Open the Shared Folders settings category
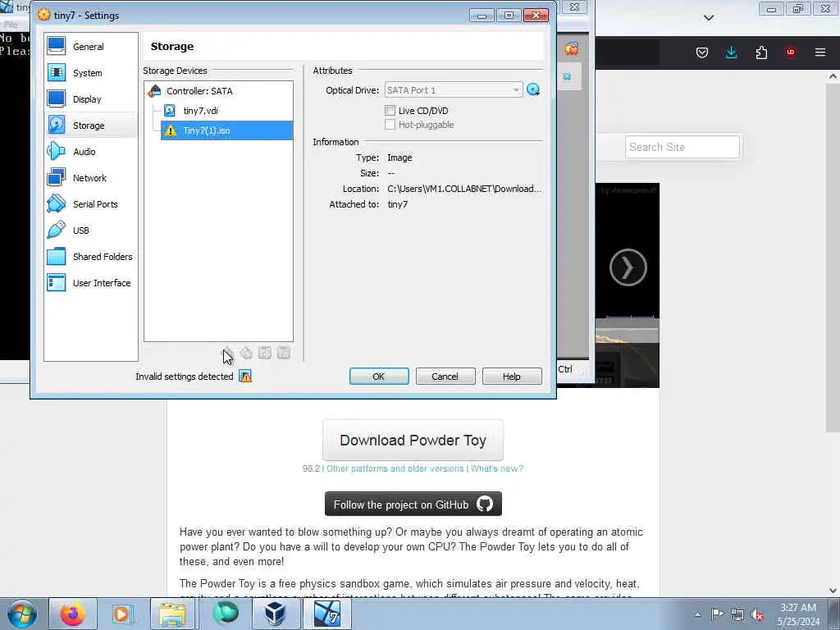 click(x=90, y=257)
